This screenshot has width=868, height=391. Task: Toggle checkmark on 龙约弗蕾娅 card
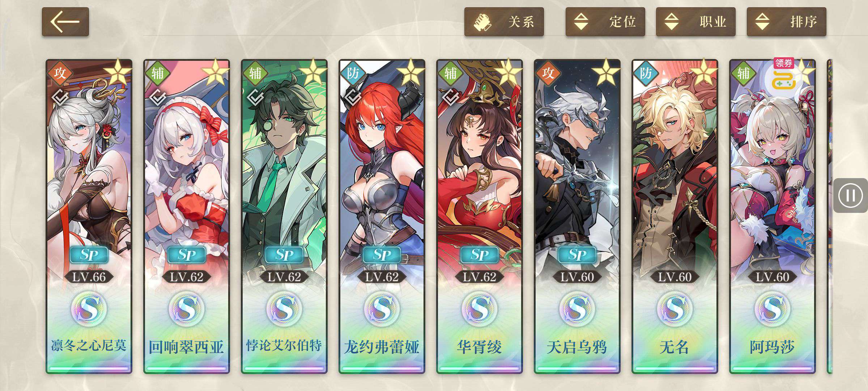click(353, 97)
